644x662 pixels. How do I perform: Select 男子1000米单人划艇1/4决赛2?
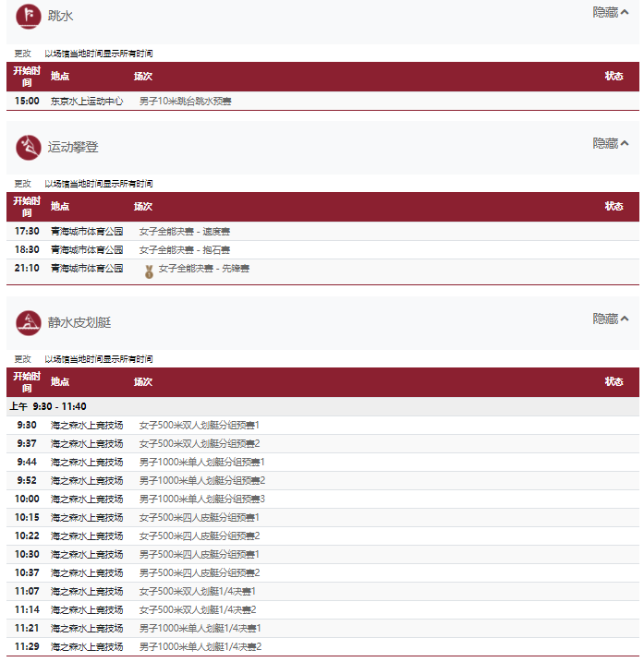tap(200, 647)
